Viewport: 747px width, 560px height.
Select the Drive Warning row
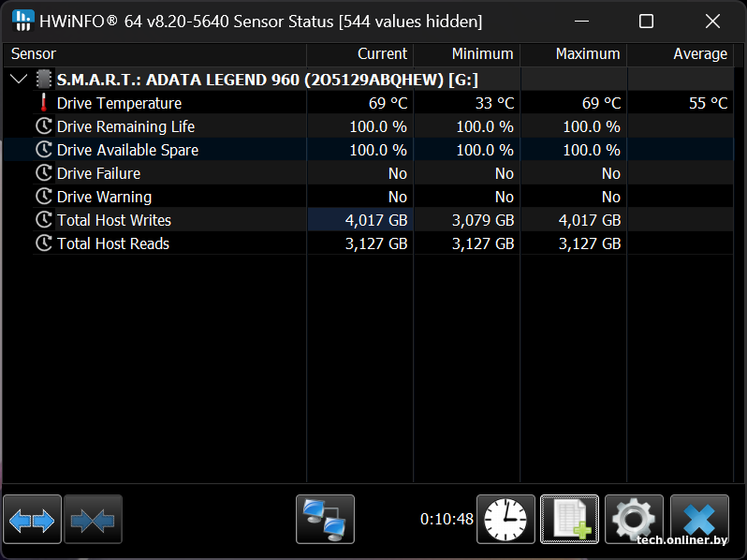tap(369, 197)
